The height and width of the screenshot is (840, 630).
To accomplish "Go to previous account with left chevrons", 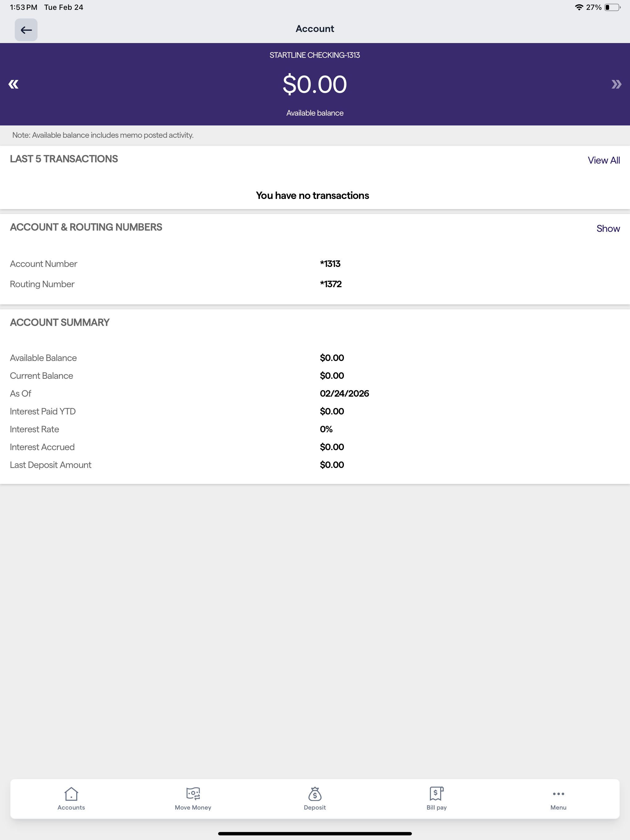I will tap(13, 84).
